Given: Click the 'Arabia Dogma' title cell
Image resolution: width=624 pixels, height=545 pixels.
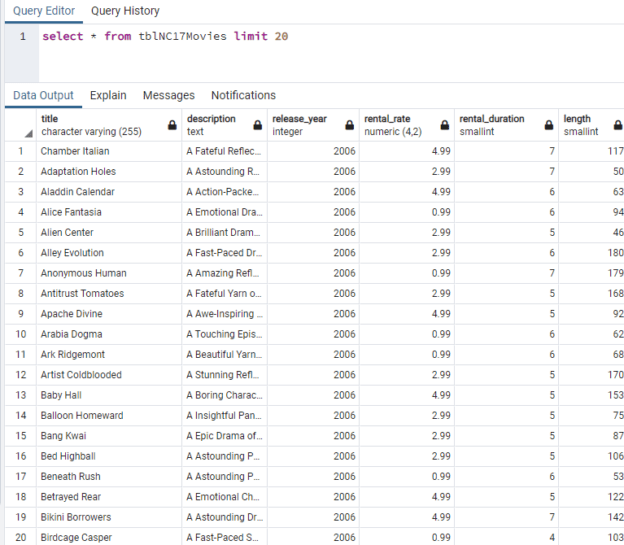Looking at the screenshot, I should coord(109,334).
